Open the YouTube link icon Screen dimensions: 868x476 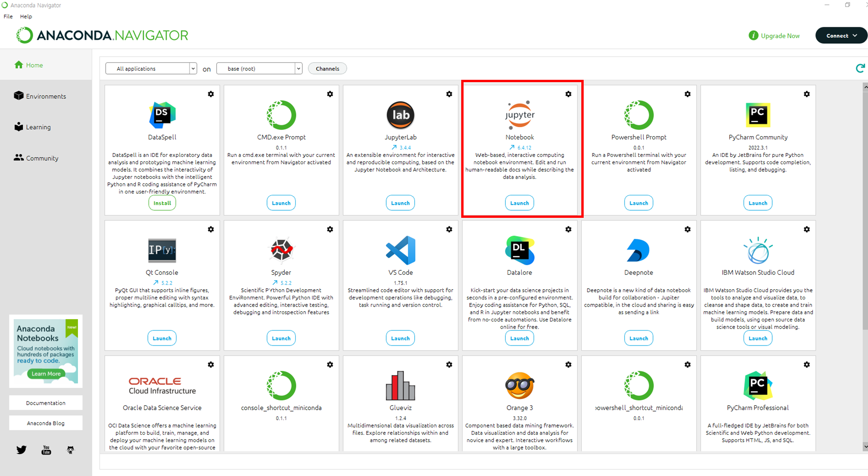[x=46, y=450]
